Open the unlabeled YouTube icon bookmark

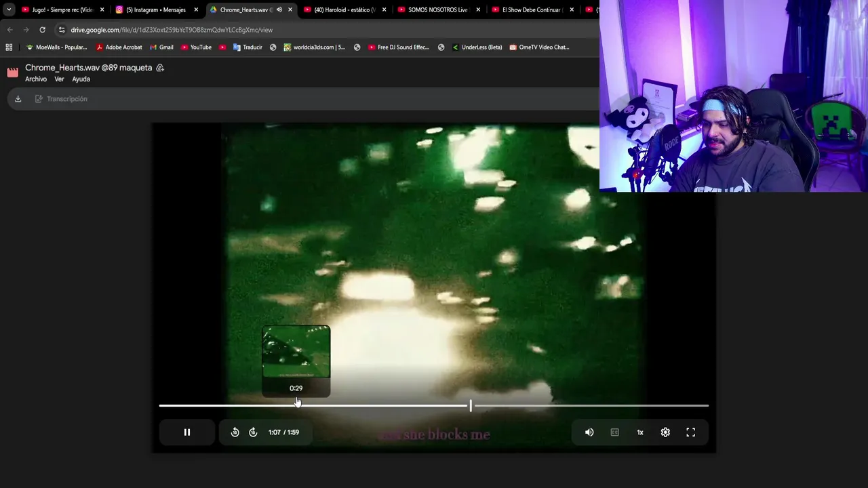(x=222, y=47)
